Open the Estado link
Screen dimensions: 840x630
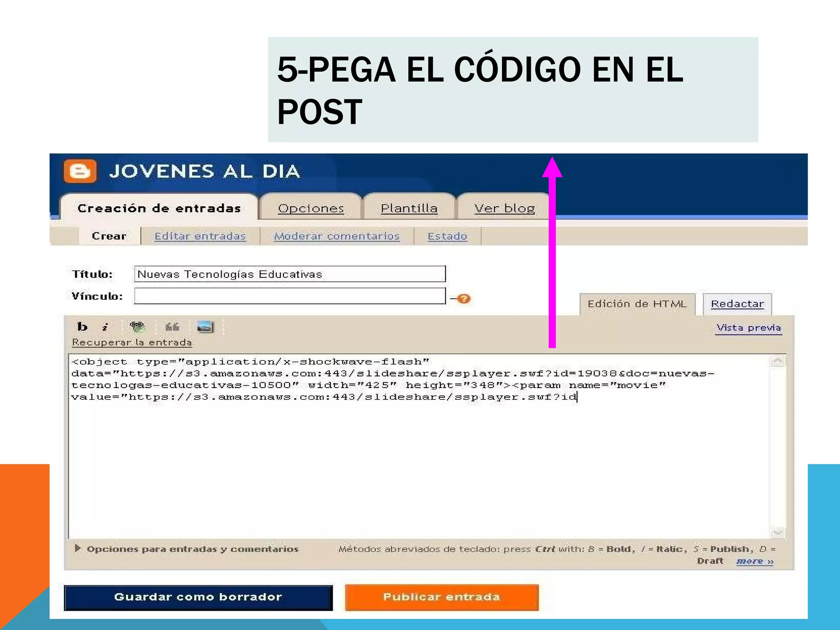447,236
